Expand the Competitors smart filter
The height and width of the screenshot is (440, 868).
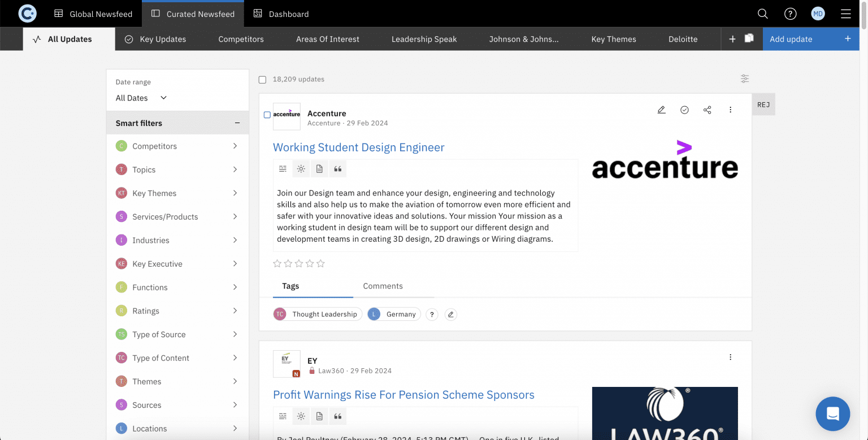[x=235, y=146]
